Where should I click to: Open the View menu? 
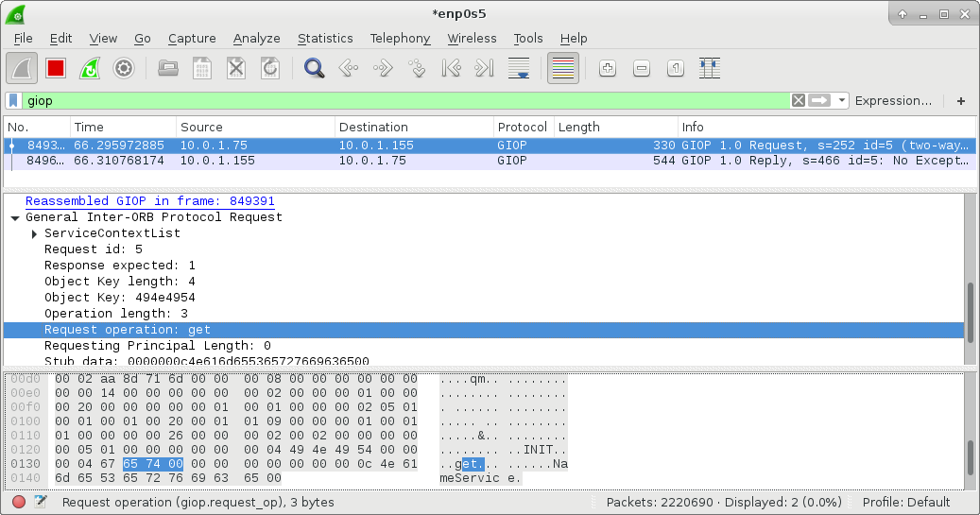pyautogui.click(x=103, y=38)
